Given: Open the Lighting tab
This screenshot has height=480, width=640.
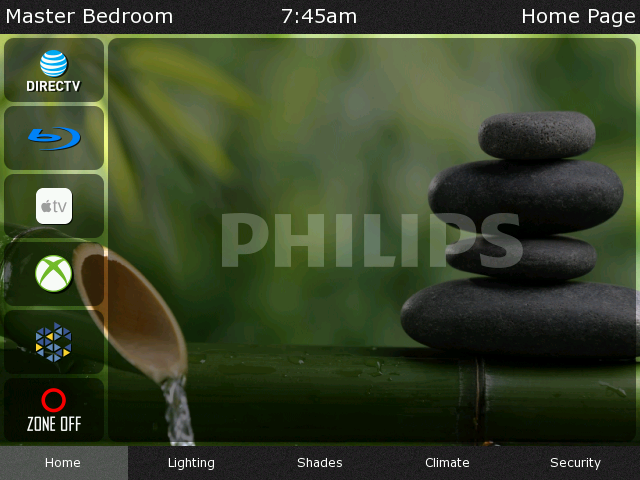Looking at the screenshot, I should click(x=191, y=463).
